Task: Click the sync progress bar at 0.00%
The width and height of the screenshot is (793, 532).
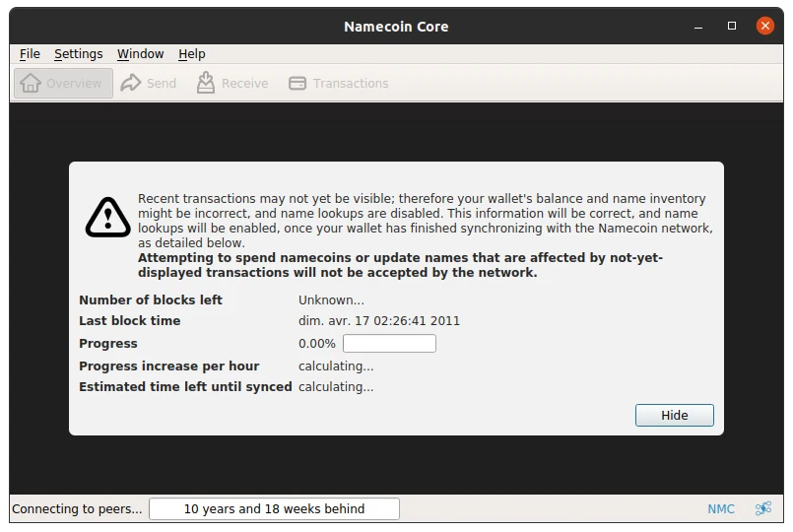Action: (x=389, y=344)
